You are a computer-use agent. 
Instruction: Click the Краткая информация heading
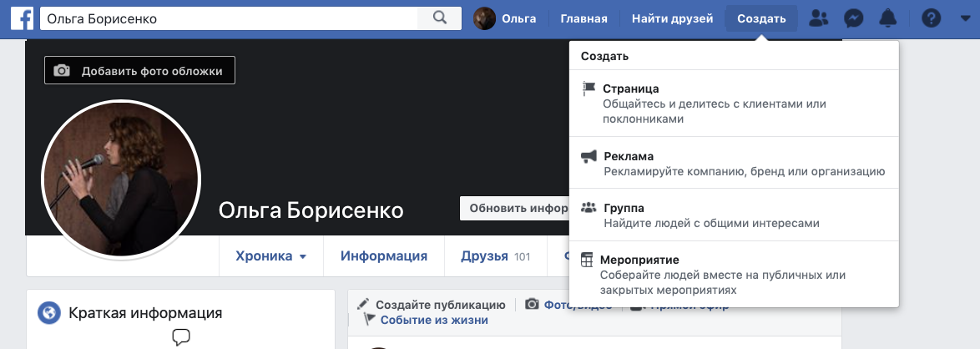point(145,313)
